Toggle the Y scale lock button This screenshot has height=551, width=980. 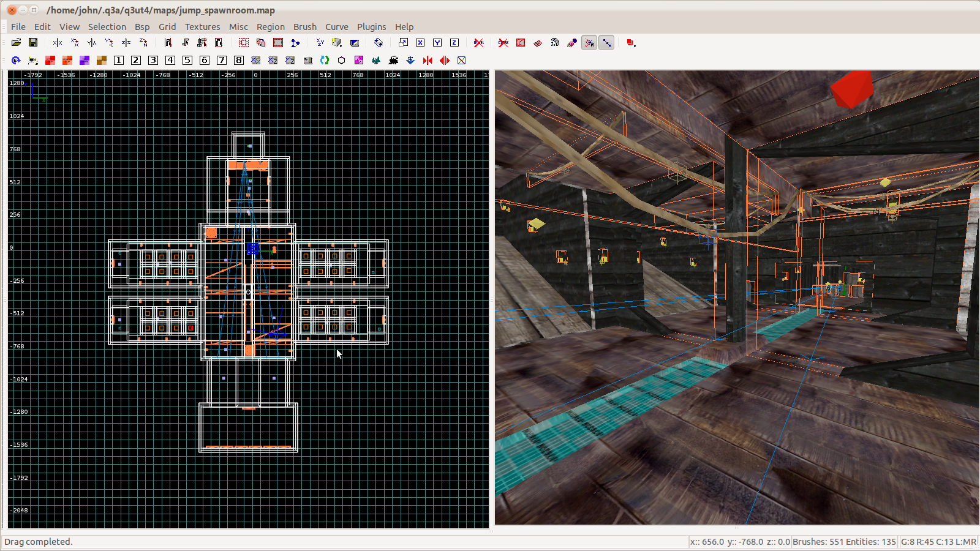[x=437, y=43]
